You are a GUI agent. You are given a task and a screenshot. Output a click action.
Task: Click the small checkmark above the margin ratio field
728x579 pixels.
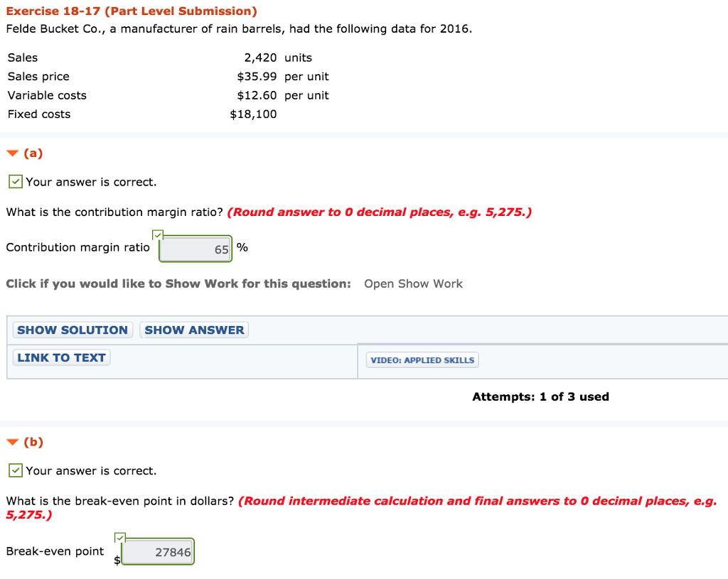pyautogui.click(x=157, y=234)
